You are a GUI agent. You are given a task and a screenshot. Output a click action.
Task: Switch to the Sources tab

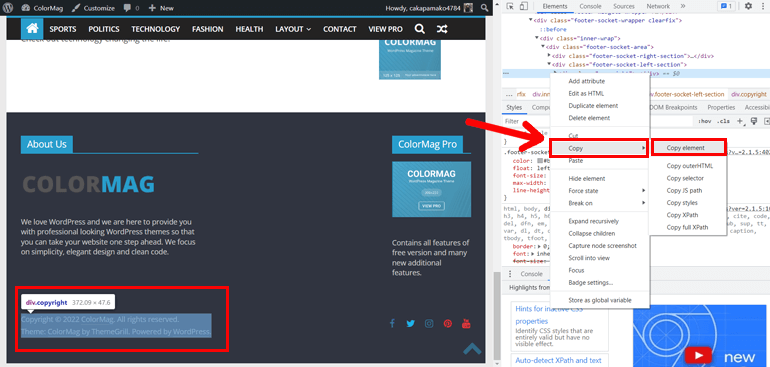click(x=624, y=6)
